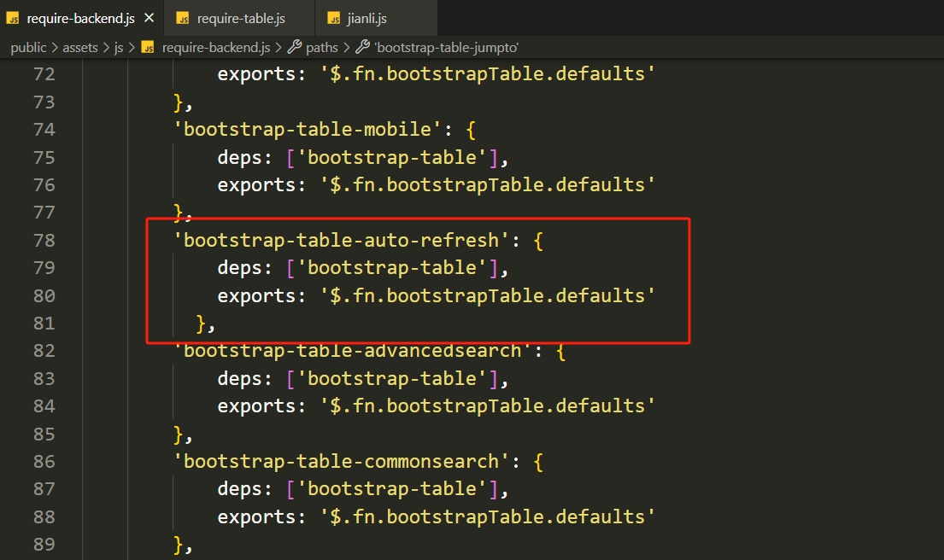
Task: Open 'bootstrap-table-jumpto' breadcrumb symbol
Action: pyautogui.click(x=446, y=48)
